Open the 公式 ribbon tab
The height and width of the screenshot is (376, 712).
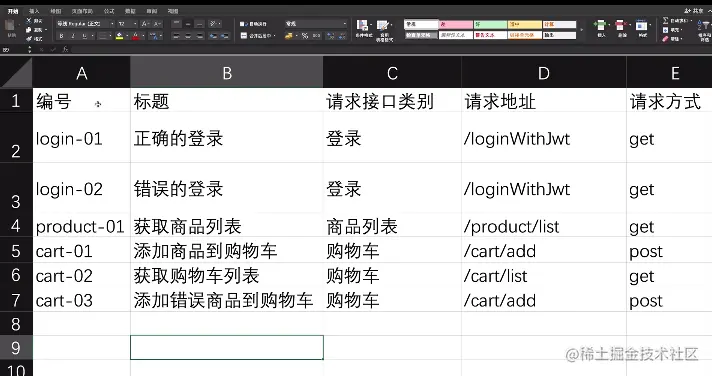pyautogui.click(x=109, y=11)
